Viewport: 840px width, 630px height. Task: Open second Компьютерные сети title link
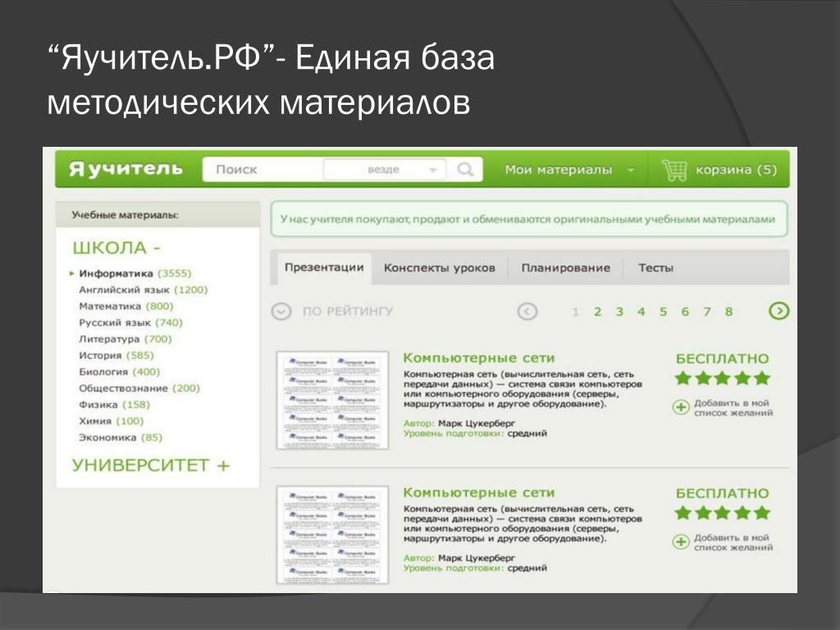[x=479, y=492]
